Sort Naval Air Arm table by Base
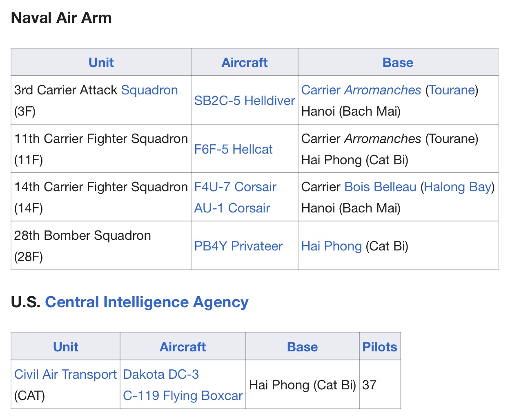The width and height of the screenshot is (510, 420). pyautogui.click(x=398, y=63)
